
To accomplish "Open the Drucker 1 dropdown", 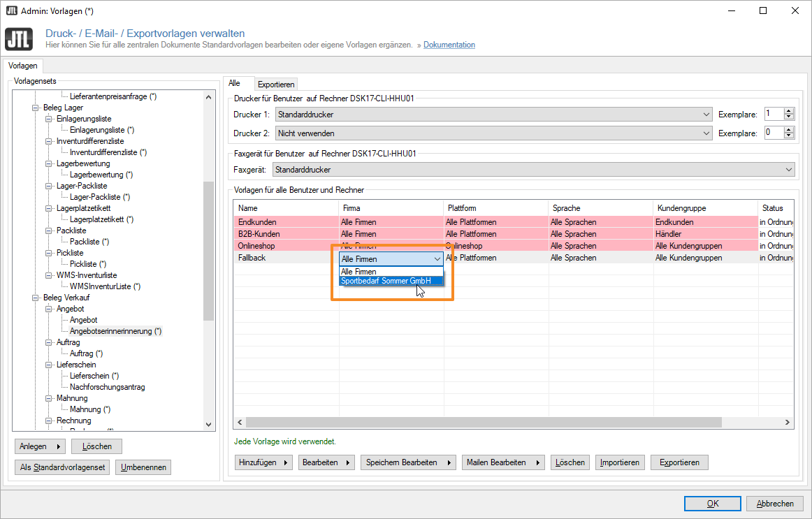I will click(705, 114).
